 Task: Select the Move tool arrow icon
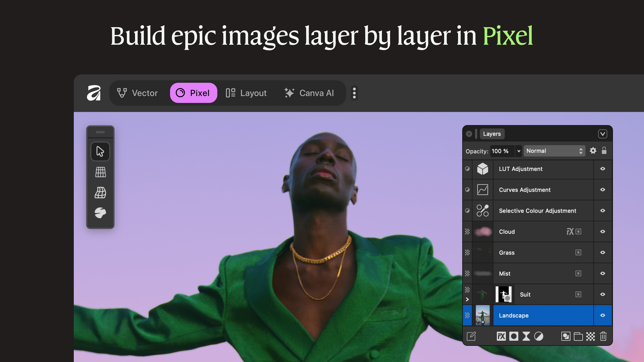tap(100, 151)
